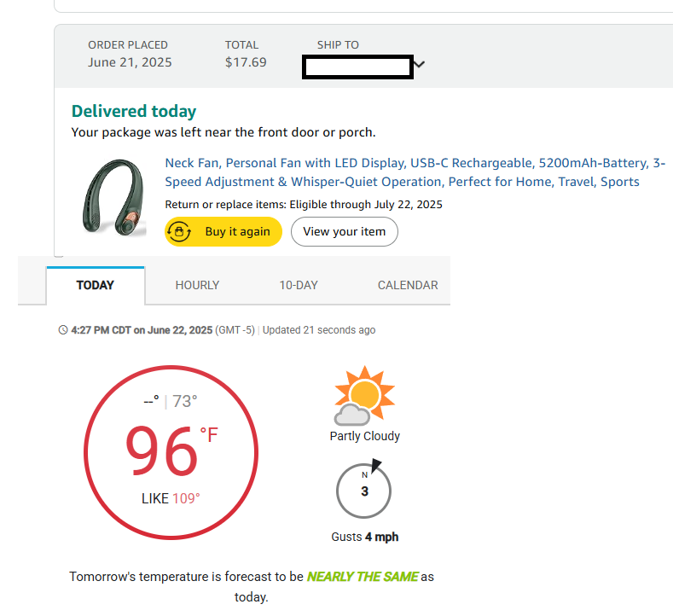Click the Delivered today status heading
The image size is (673, 616).
click(x=134, y=111)
